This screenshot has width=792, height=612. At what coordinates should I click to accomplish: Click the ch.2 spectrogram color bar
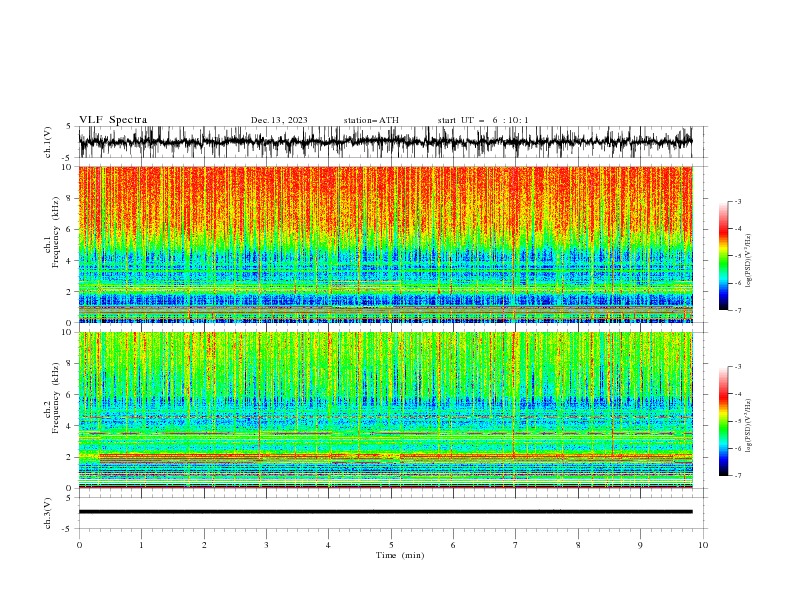(723, 421)
